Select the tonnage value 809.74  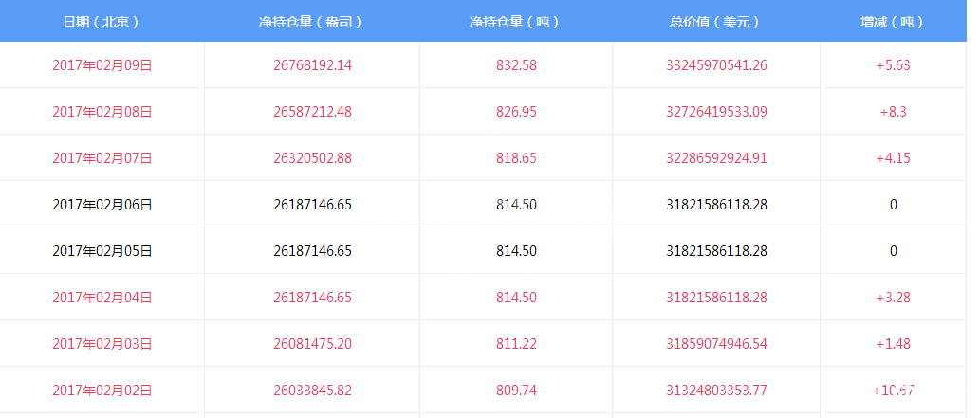(516, 391)
